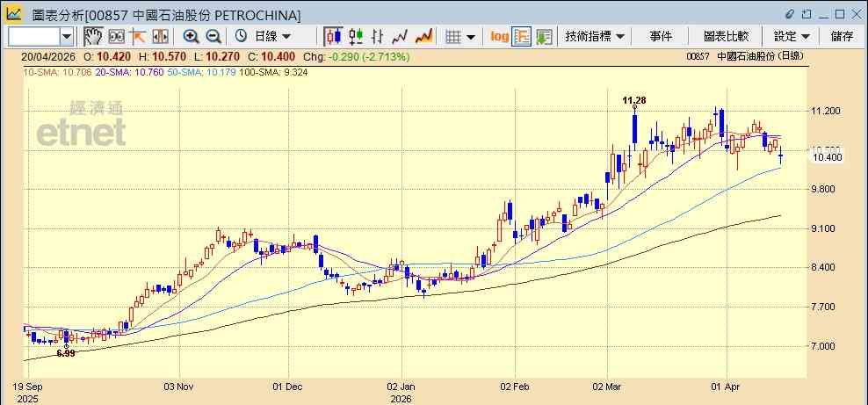
Task: Click the 儲存 save button
Action: (x=842, y=37)
